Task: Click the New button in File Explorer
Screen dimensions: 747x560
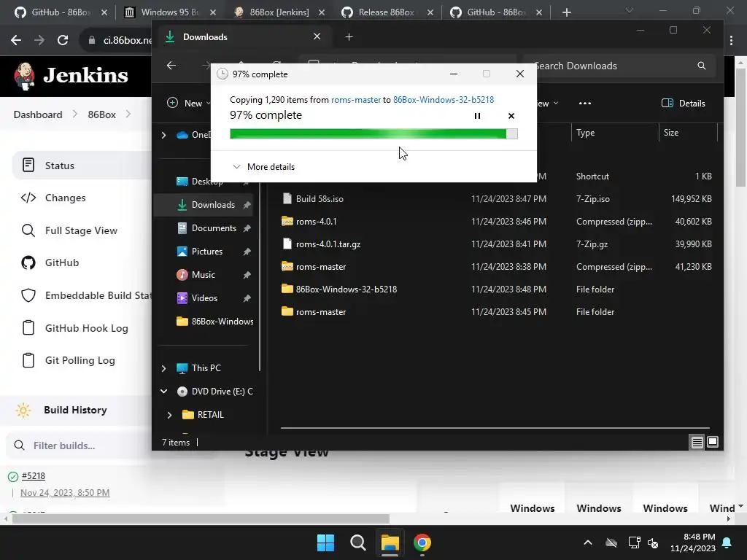Action: click(x=189, y=104)
